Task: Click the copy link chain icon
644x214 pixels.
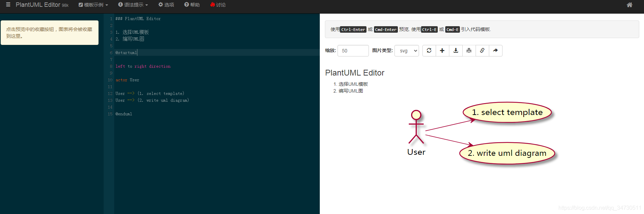Action: tap(482, 51)
